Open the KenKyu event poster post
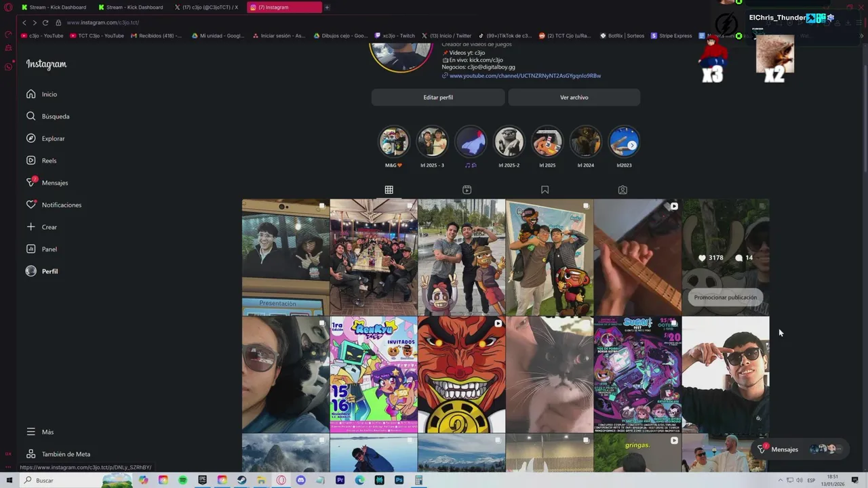Screen dimensions: 868x488 [374, 375]
